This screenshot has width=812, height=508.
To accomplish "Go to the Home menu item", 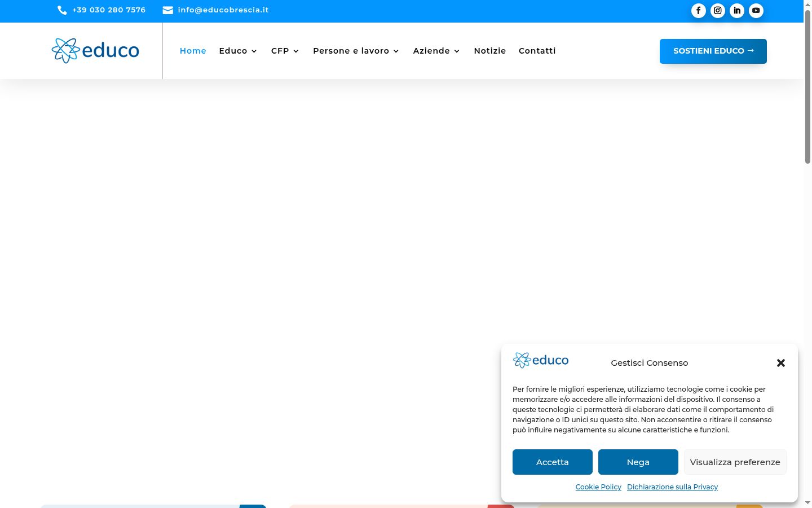I will tap(193, 51).
